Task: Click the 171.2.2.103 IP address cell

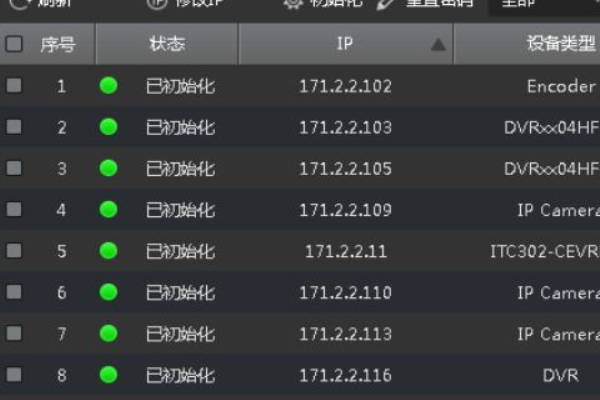Action: (346, 127)
